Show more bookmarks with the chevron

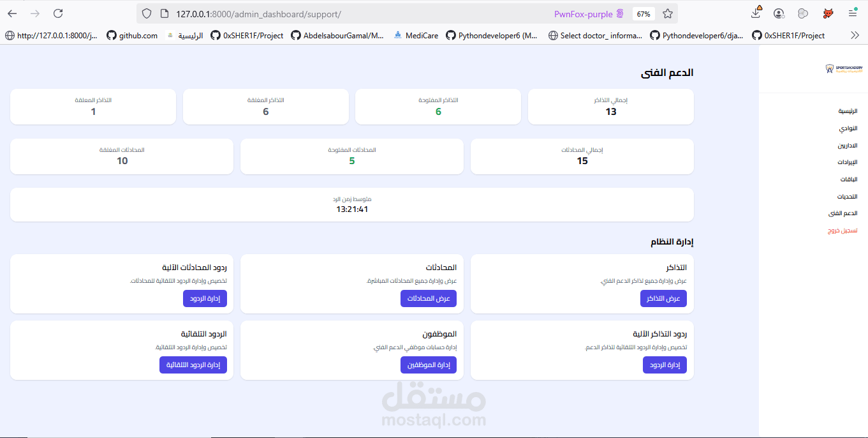855,36
